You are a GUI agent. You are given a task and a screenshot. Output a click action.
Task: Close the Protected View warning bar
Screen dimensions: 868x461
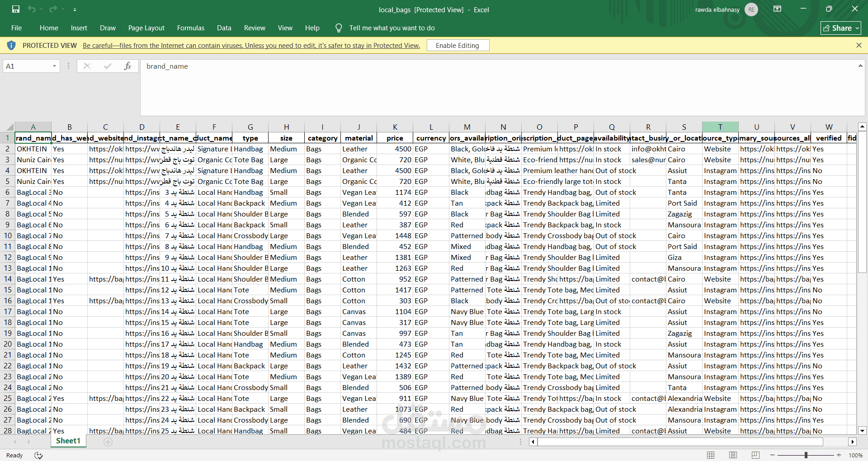(859, 45)
